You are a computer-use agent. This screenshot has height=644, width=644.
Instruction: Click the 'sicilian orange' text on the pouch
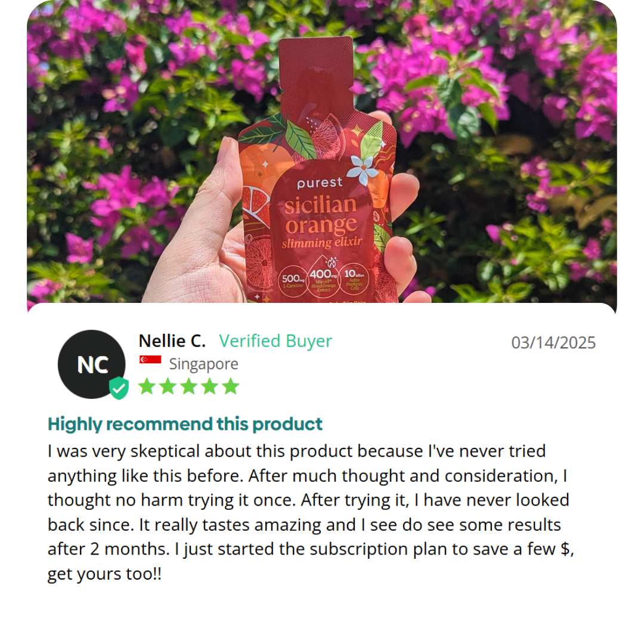pos(321,215)
